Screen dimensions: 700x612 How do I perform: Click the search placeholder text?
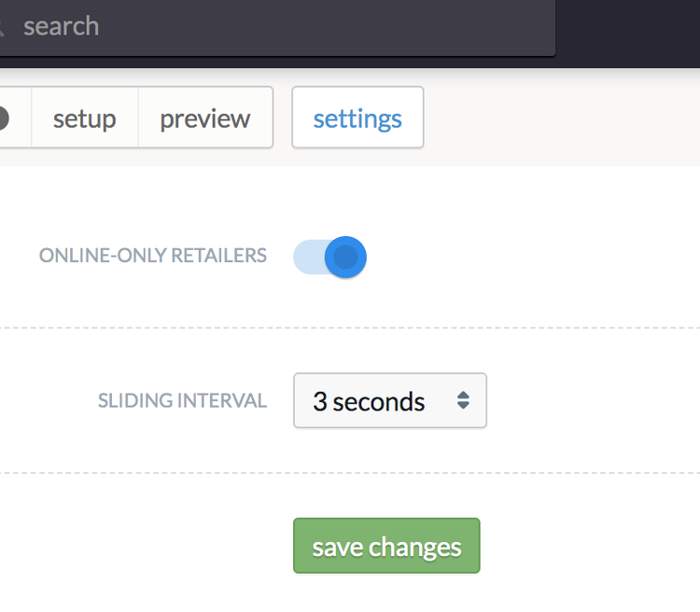pos(62,26)
